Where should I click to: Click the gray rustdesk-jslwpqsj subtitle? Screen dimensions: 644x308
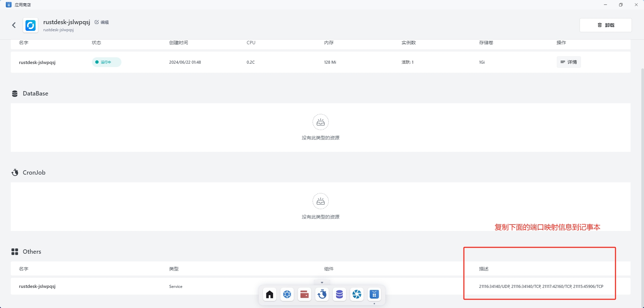58,30
